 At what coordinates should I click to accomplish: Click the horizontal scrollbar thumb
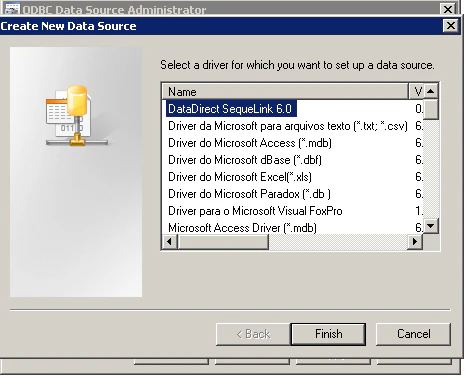pyautogui.click(x=223, y=241)
